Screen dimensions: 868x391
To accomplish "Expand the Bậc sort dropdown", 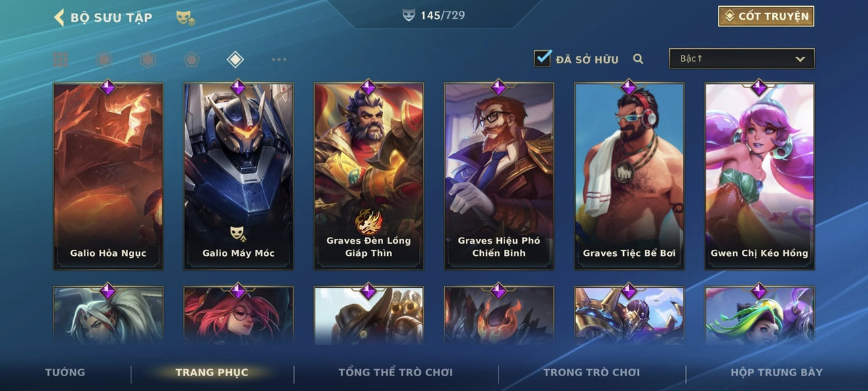I will (x=742, y=58).
